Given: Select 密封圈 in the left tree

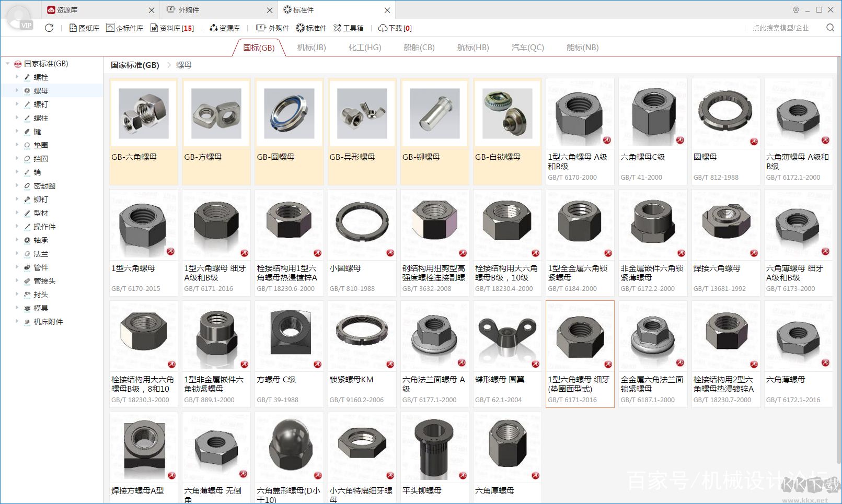Looking at the screenshot, I should [x=44, y=186].
